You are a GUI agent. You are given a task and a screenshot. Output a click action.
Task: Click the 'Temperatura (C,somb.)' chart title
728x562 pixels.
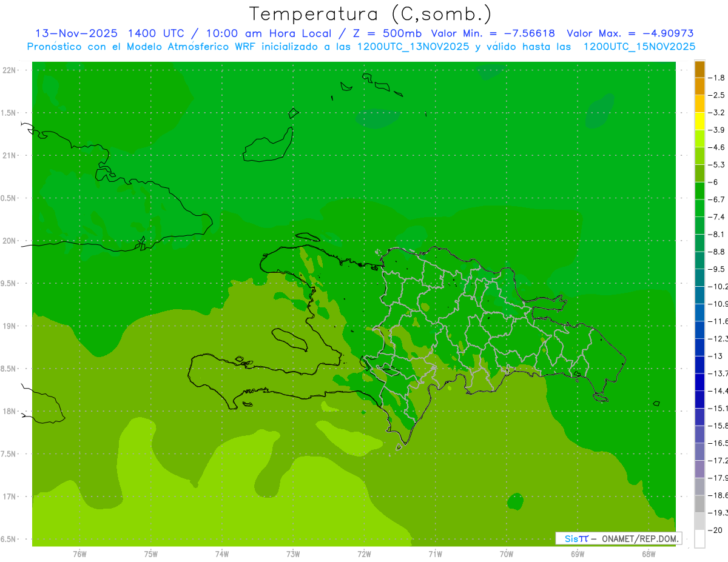point(370,14)
